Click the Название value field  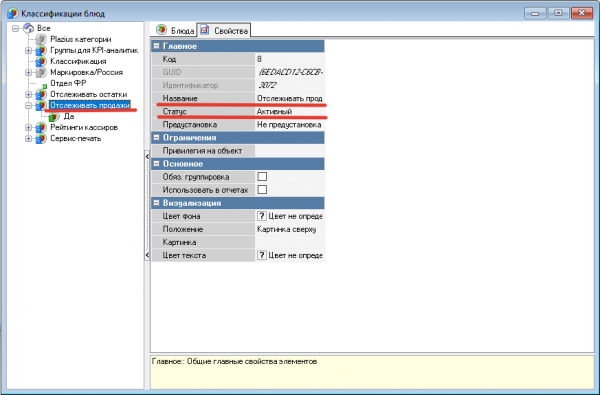pyautogui.click(x=290, y=98)
